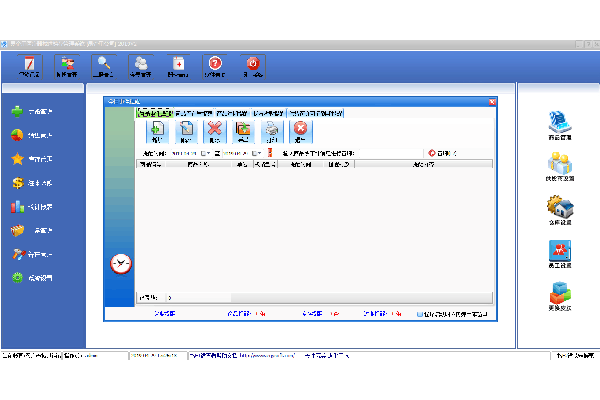The height and width of the screenshot is (400, 600).
Task: Switch to the third tab in the dialog
Action: pos(232,113)
